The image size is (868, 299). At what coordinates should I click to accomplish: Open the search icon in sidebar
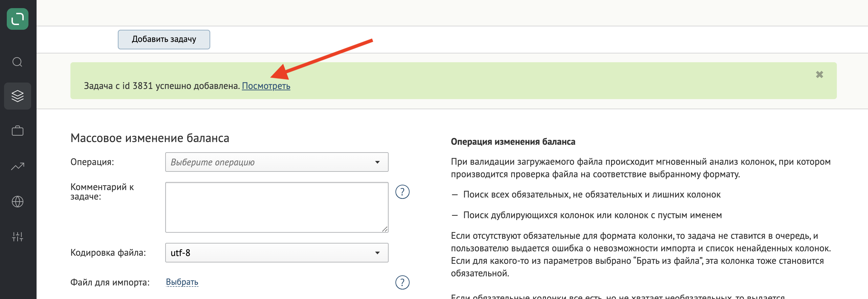tap(18, 62)
